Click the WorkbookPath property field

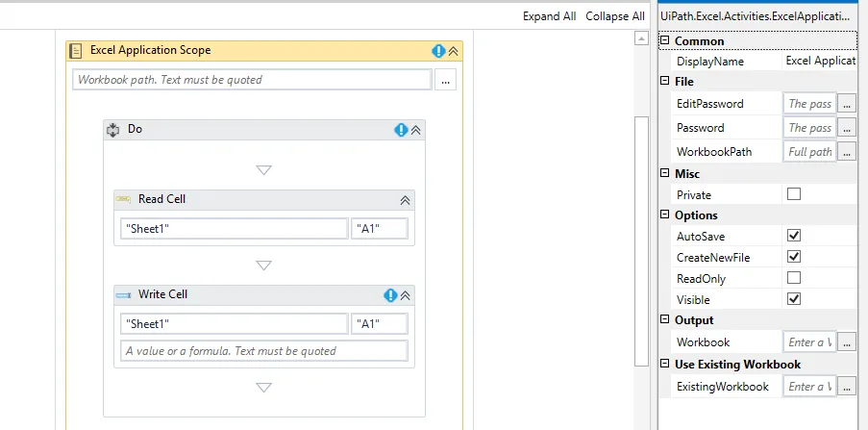810,151
